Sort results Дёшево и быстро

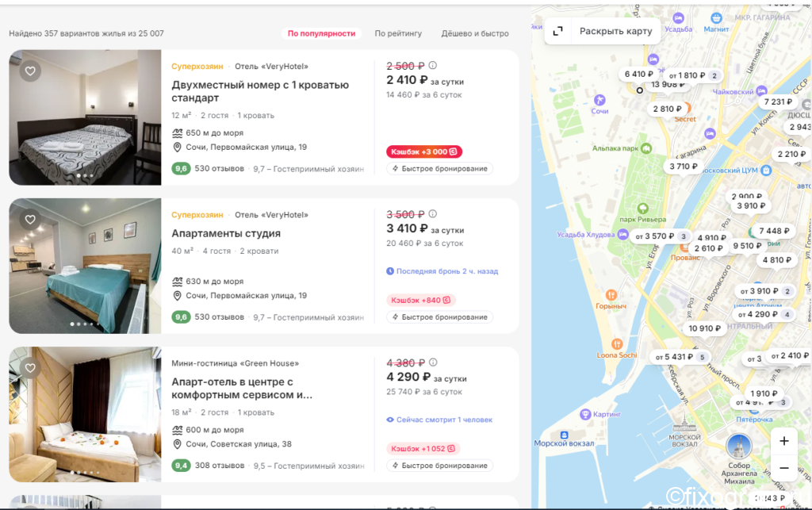[x=475, y=33]
